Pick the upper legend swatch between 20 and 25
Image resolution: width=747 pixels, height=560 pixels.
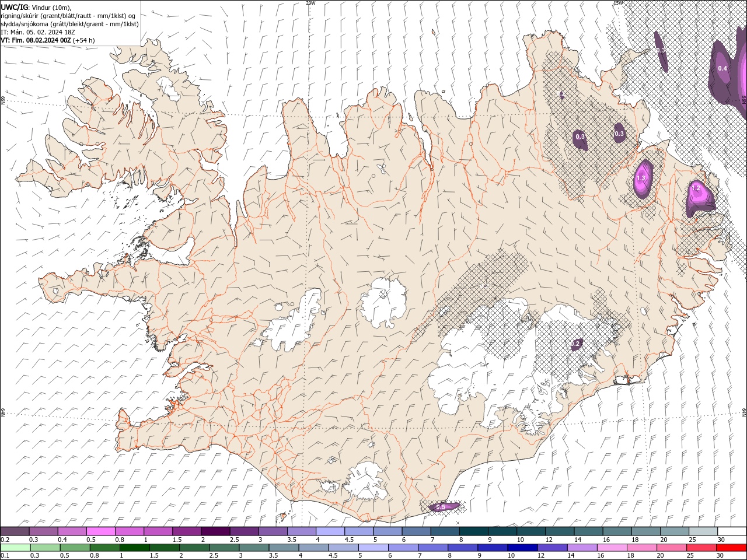[675, 531]
